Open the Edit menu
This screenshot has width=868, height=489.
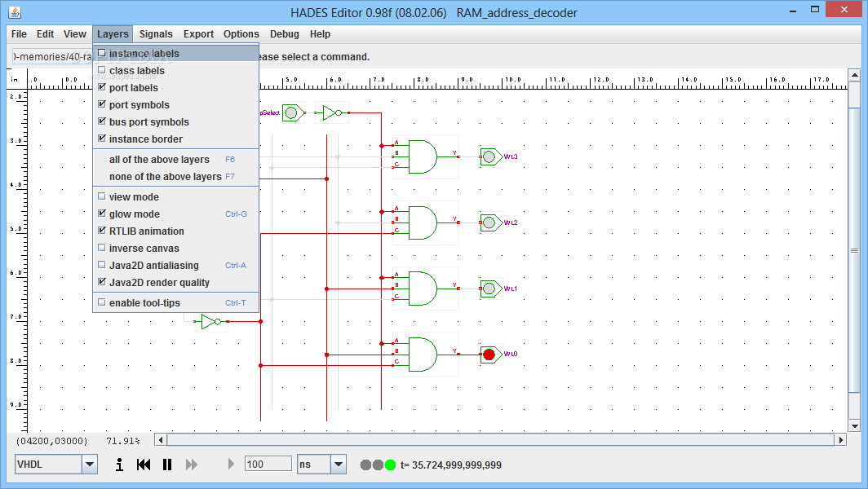point(46,33)
